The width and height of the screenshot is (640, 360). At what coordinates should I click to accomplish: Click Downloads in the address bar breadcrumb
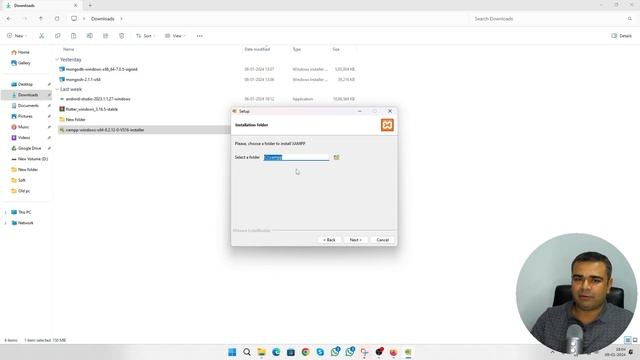102,19
